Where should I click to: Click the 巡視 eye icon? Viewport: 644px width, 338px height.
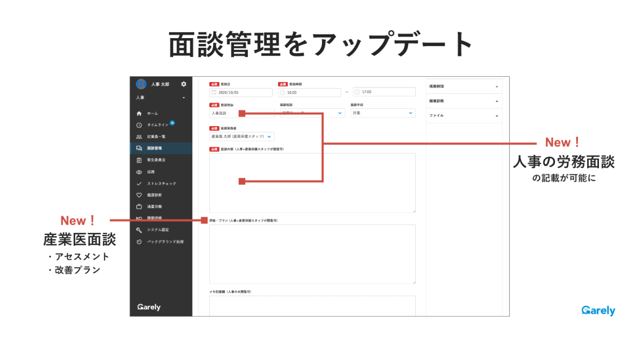coord(139,172)
